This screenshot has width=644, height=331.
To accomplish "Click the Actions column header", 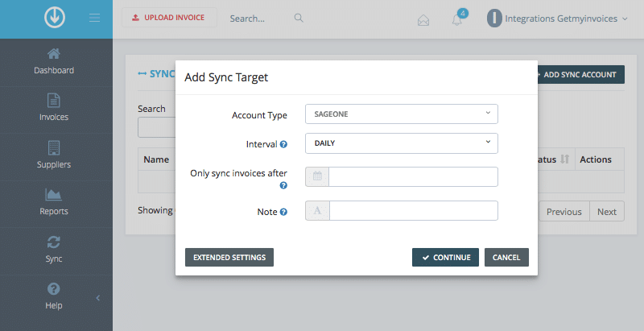I will [596, 159].
